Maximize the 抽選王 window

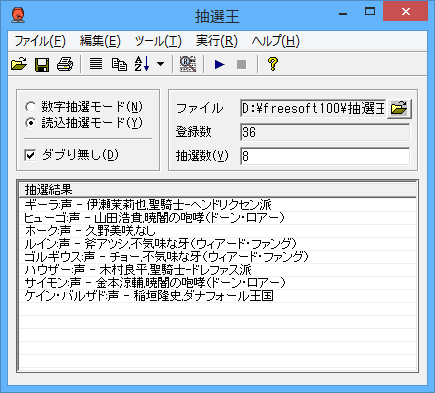(x=370, y=12)
